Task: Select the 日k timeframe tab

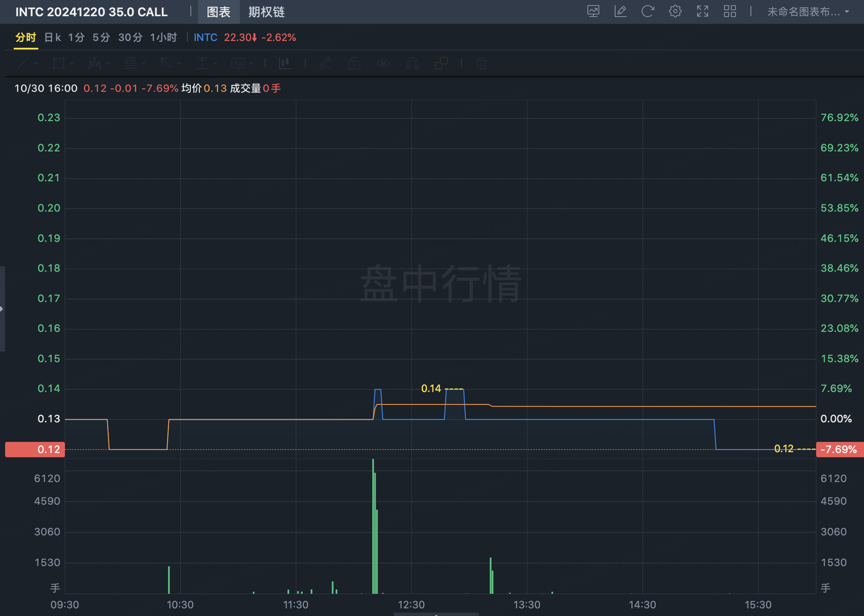Action: tap(53, 38)
